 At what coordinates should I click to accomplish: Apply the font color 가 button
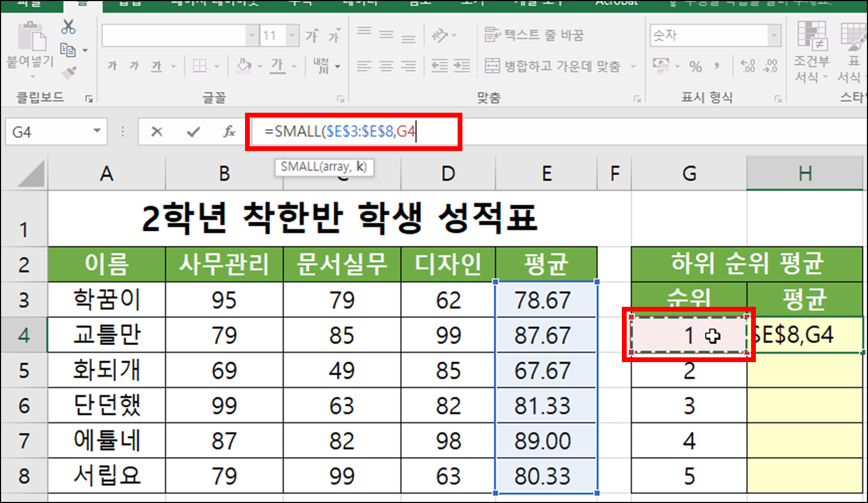(x=277, y=65)
